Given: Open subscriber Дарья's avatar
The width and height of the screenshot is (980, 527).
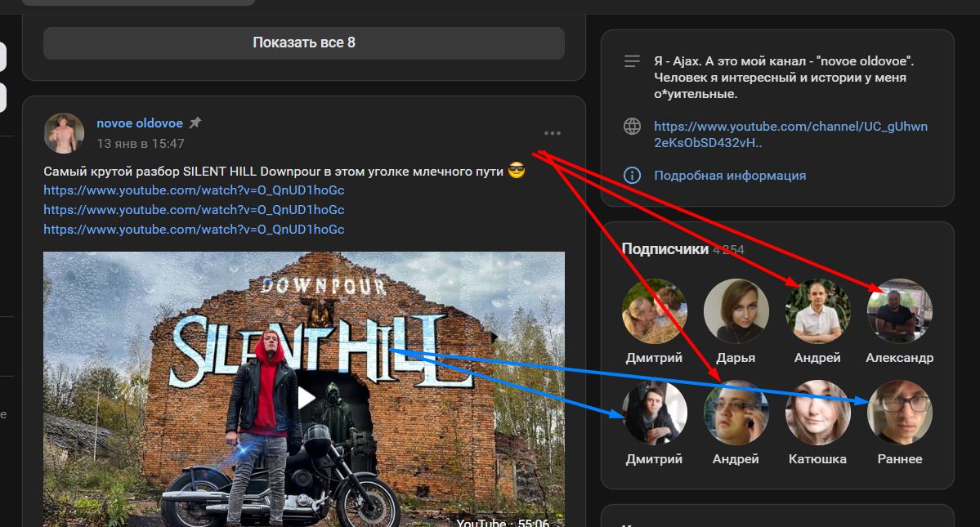Looking at the screenshot, I should (x=736, y=311).
